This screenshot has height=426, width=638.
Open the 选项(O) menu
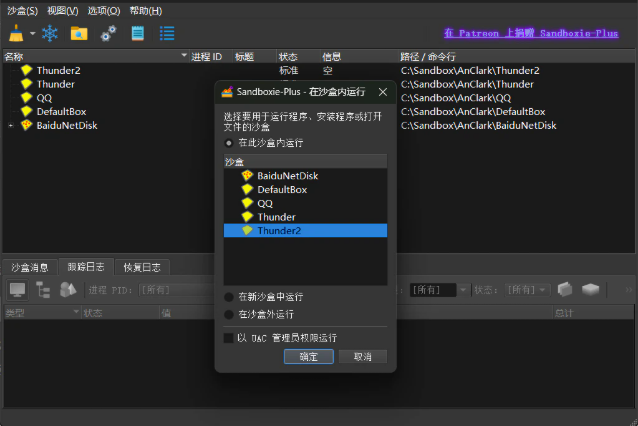(x=104, y=11)
